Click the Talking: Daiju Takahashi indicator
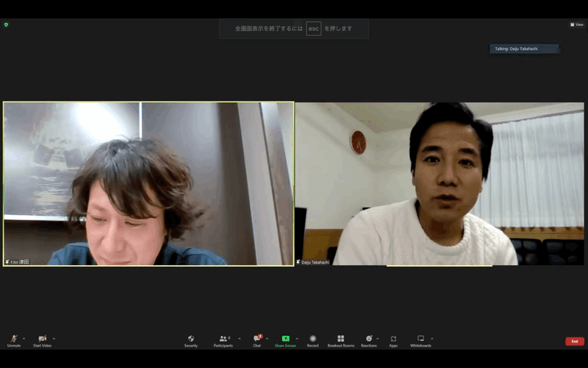Viewport: 588px width, 368px height. [524, 49]
